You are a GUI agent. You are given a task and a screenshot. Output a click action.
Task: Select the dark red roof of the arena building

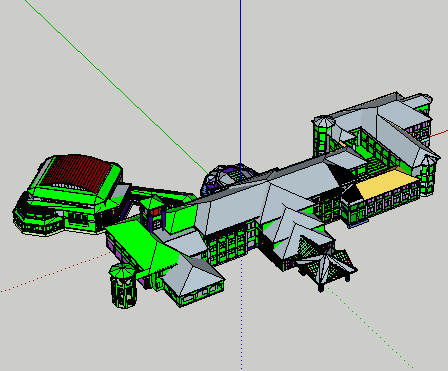(x=76, y=173)
